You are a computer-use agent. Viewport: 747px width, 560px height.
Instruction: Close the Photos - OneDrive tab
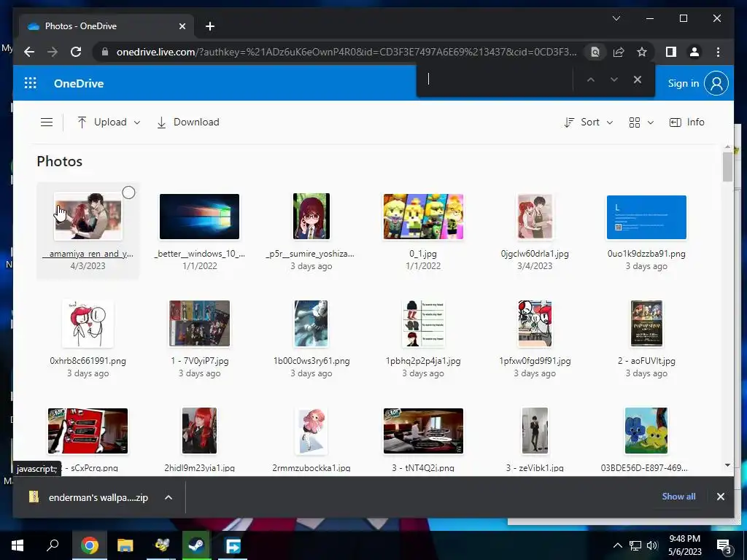tap(182, 26)
